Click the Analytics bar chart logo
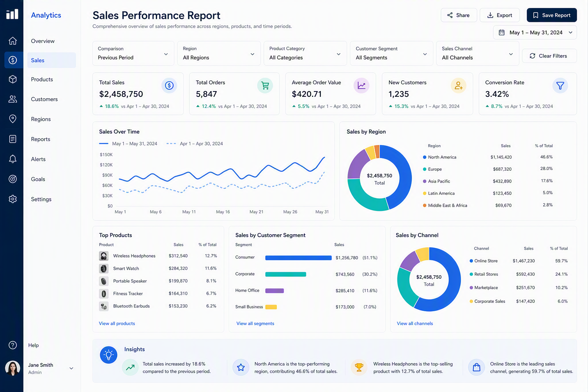The width and height of the screenshot is (588, 392). (x=12, y=14)
